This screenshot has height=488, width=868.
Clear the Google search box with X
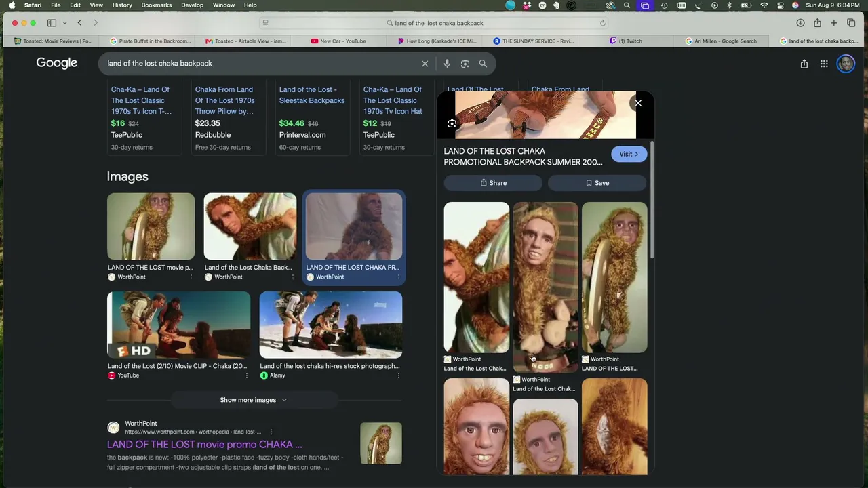click(425, 64)
